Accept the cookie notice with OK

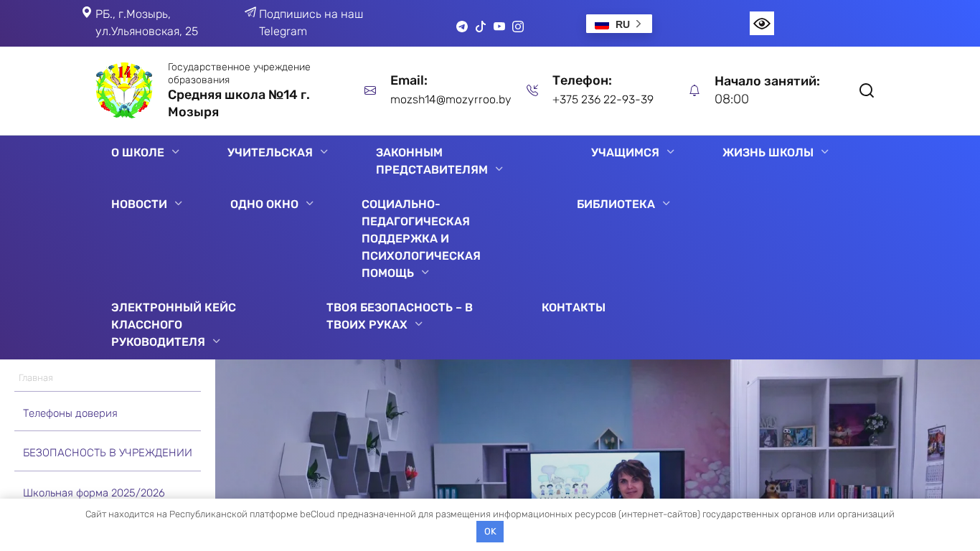(x=490, y=532)
